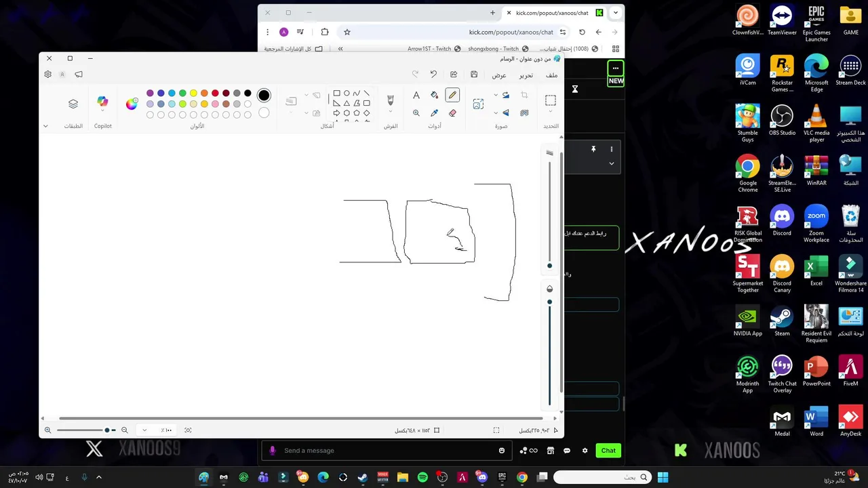Open Chrome three-dot menu

pos(267,32)
